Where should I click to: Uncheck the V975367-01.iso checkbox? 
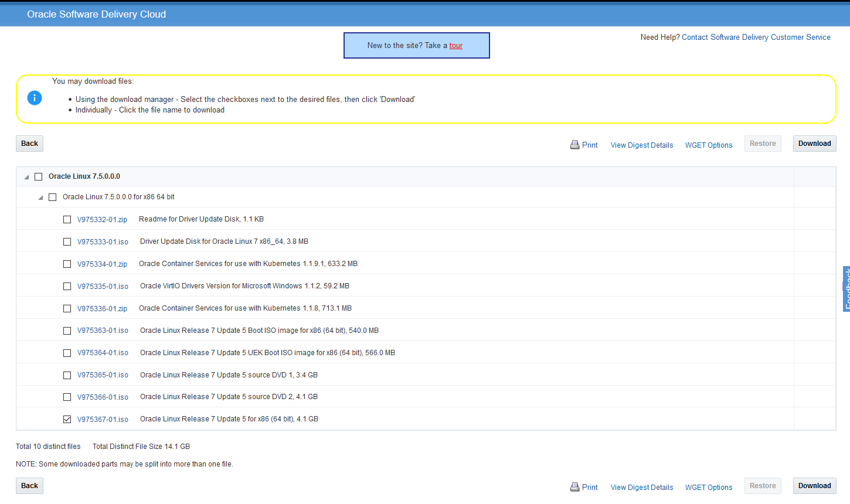[67, 418]
